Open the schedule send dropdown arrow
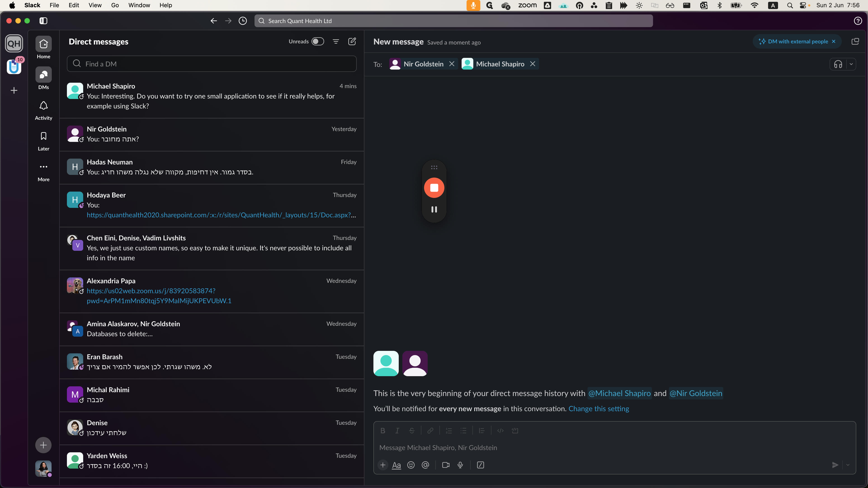 pos(848,465)
